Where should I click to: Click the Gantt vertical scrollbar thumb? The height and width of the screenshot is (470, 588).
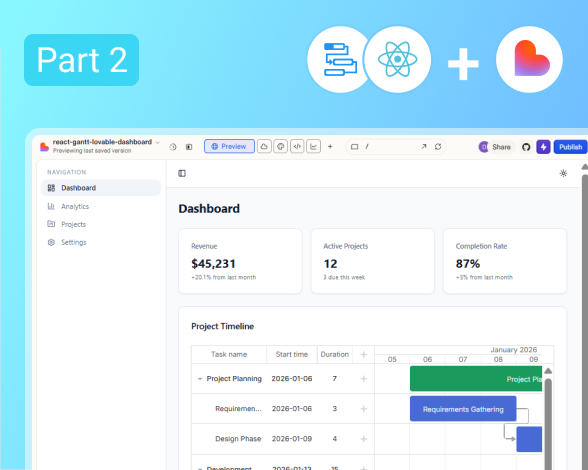tap(548, 424)
